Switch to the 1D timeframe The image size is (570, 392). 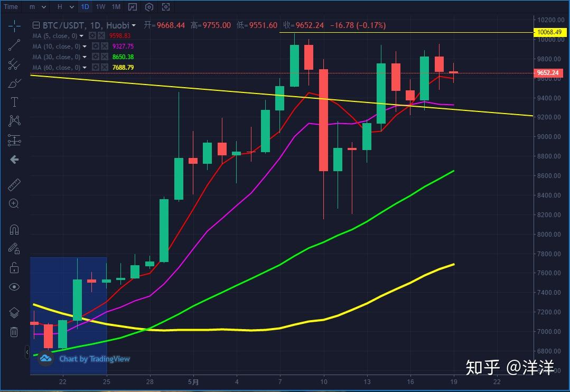click(85, 7)
